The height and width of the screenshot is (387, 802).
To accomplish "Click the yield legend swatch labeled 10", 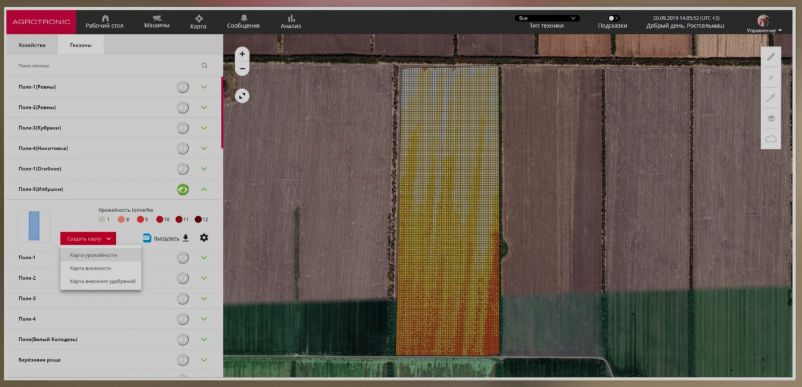I will point(160,219).
